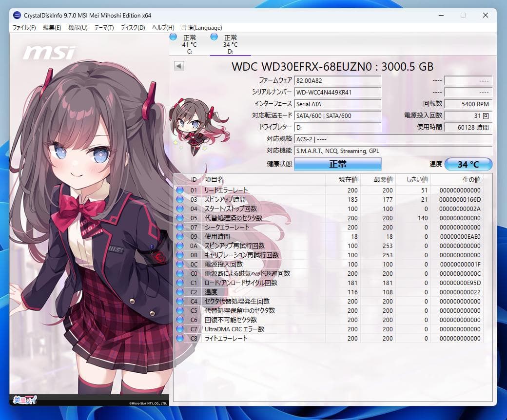
Task: Click status icon for C2 温度
Action: click(x=180, y=292)
